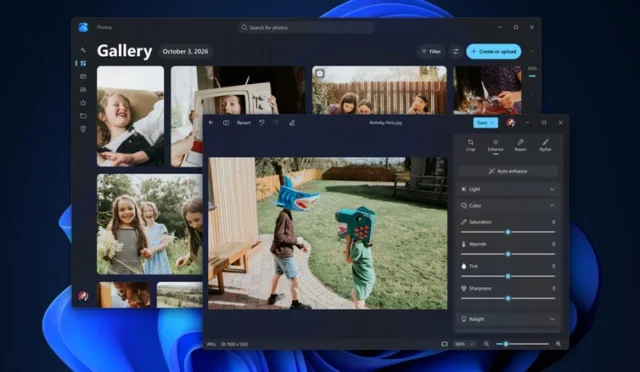The image size is (640, 372).
Task: Open the wooden fence video thumbnail
Action: click(379, 90)
